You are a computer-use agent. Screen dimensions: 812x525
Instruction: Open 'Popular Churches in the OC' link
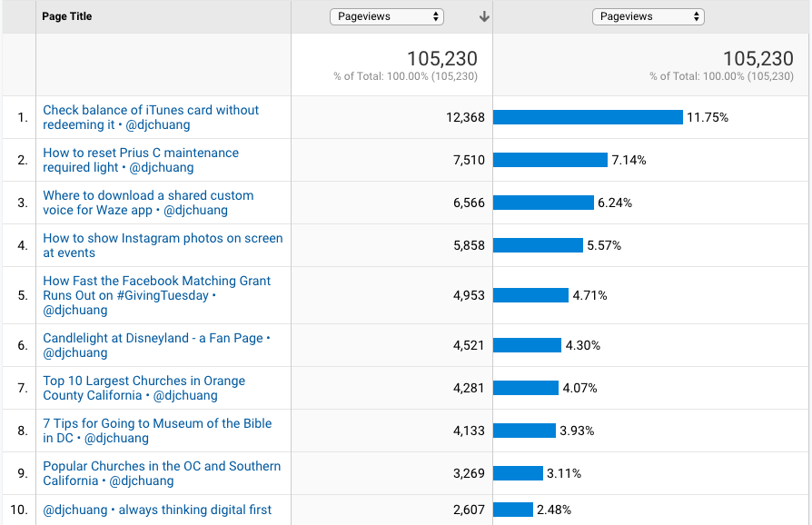[162, 473]
